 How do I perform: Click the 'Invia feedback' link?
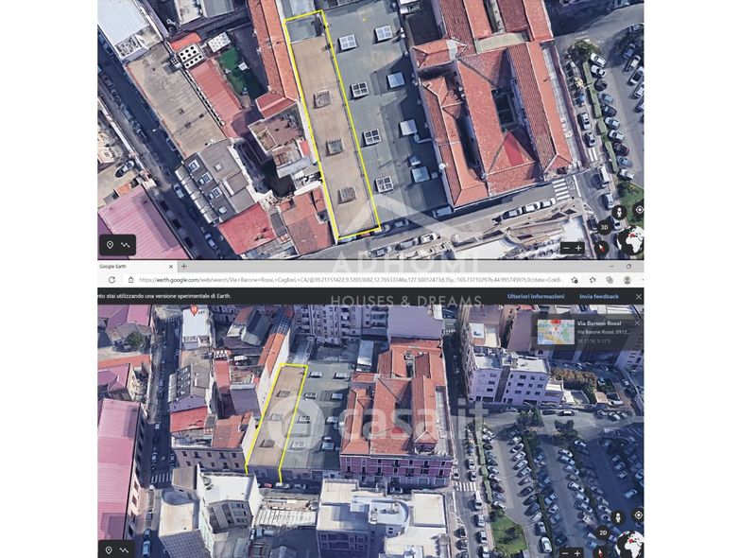click(599, 296)
